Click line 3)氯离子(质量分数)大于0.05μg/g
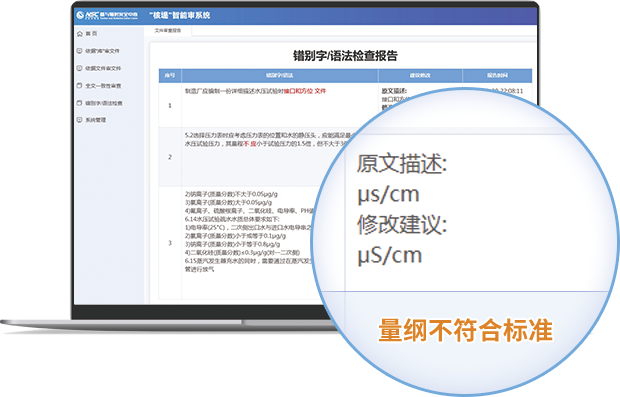The width and height of the screenshot is (620, 397). (229, 202)
